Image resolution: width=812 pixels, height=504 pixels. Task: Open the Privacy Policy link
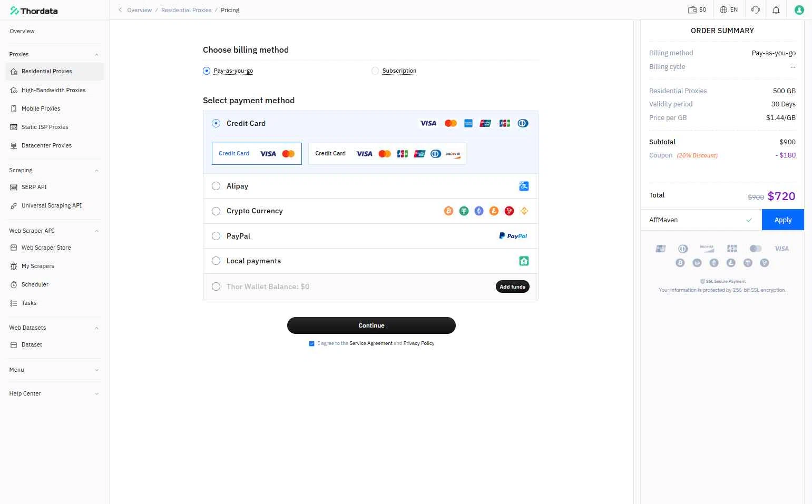coord(419,343)
